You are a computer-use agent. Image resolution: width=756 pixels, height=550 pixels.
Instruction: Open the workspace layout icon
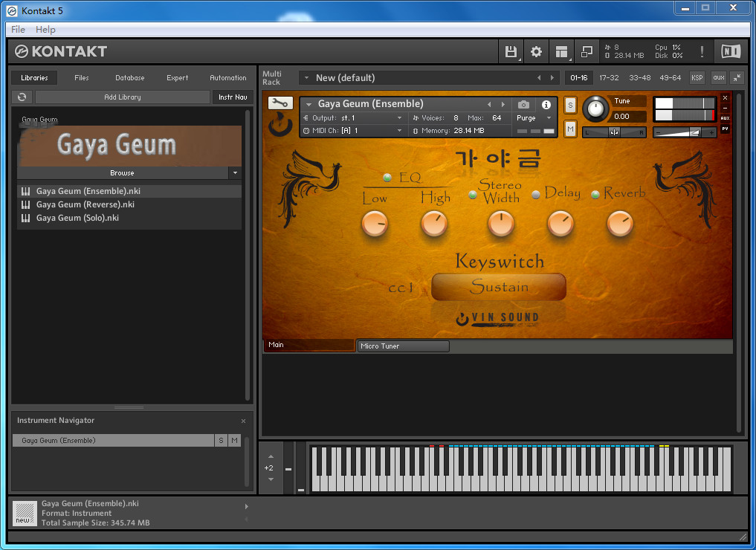pos(561,51)
